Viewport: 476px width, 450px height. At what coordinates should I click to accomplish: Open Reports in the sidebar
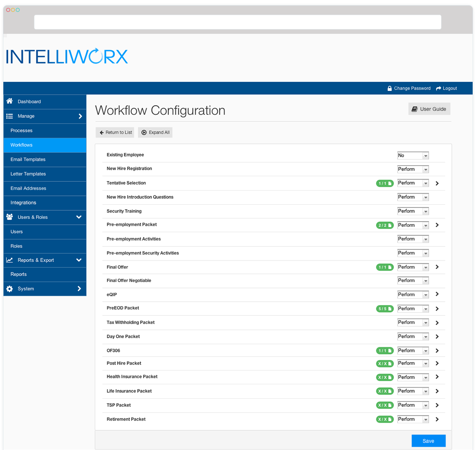[x=45, y=275]
